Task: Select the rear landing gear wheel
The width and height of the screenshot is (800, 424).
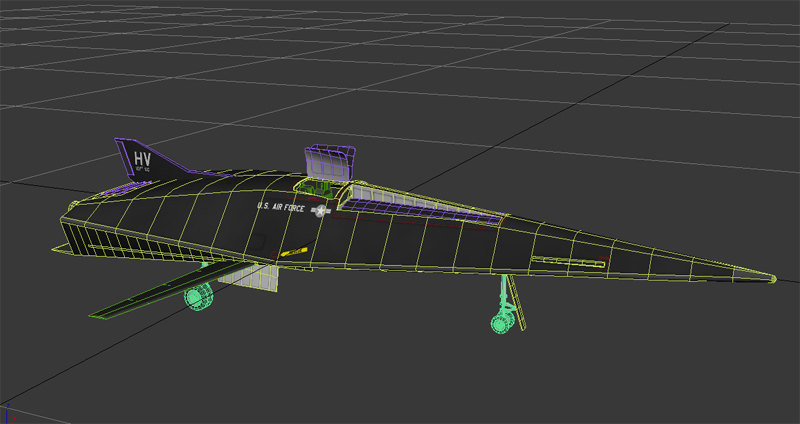Action: pos(198,297)
